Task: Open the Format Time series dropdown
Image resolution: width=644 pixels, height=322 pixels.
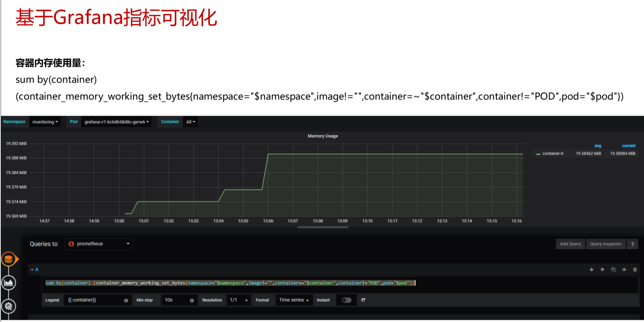Action: click(294, 300)
